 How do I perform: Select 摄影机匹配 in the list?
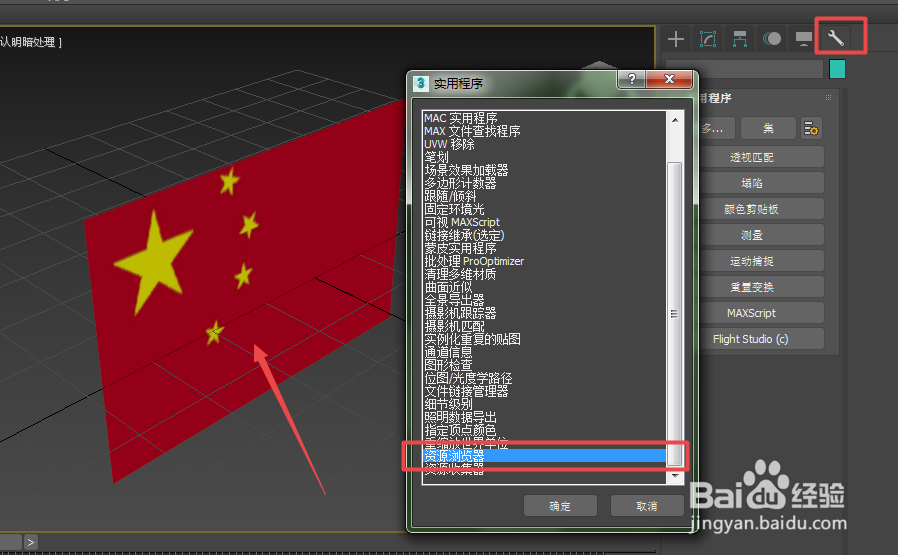pyautogui.click(x=454, y=326)
